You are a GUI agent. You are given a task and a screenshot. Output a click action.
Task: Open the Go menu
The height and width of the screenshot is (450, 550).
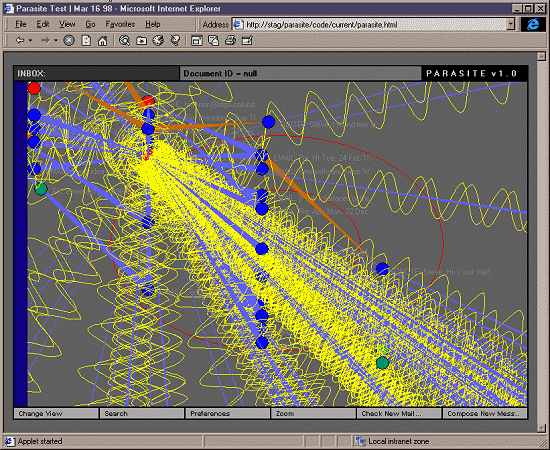pyautogui.click(x=90, y=24)
